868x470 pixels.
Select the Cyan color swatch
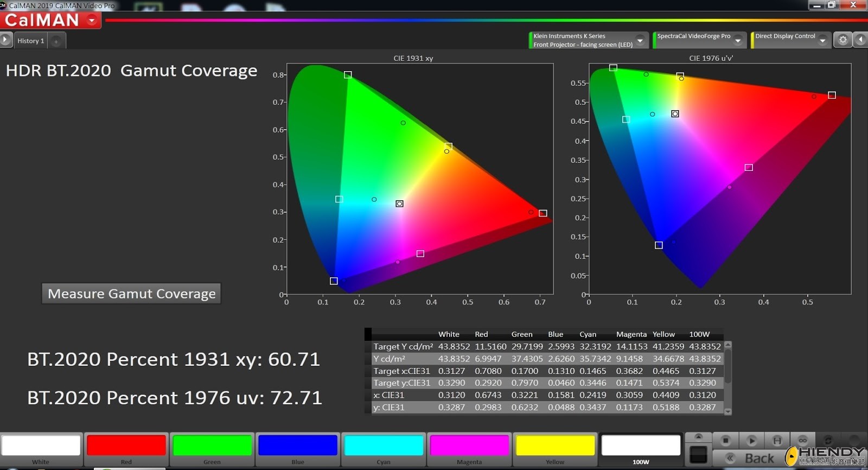(x=384, y=449)
